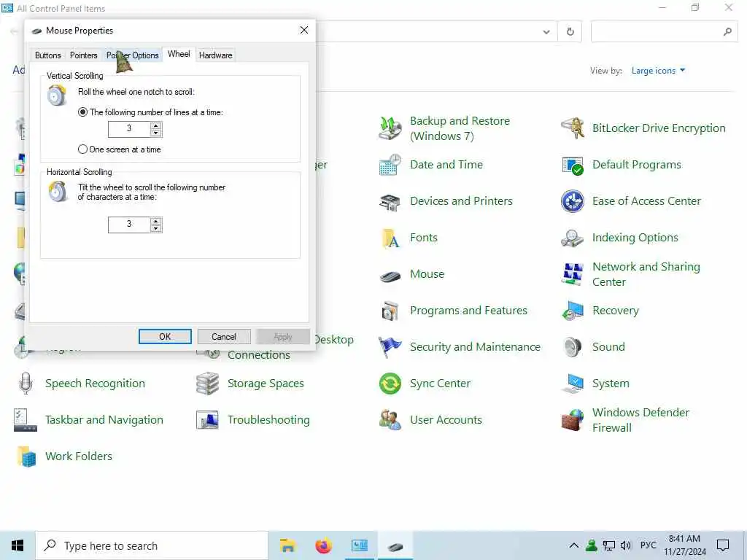747x560 pixels.
Task: Open the Backup and Restore icon
Action: tap(390, 128)
